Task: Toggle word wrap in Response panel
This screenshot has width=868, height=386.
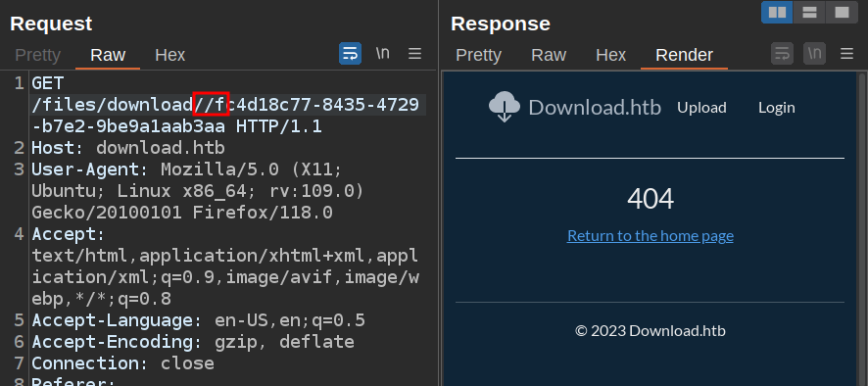Action: pyautogui.click(x=782, y=54)
